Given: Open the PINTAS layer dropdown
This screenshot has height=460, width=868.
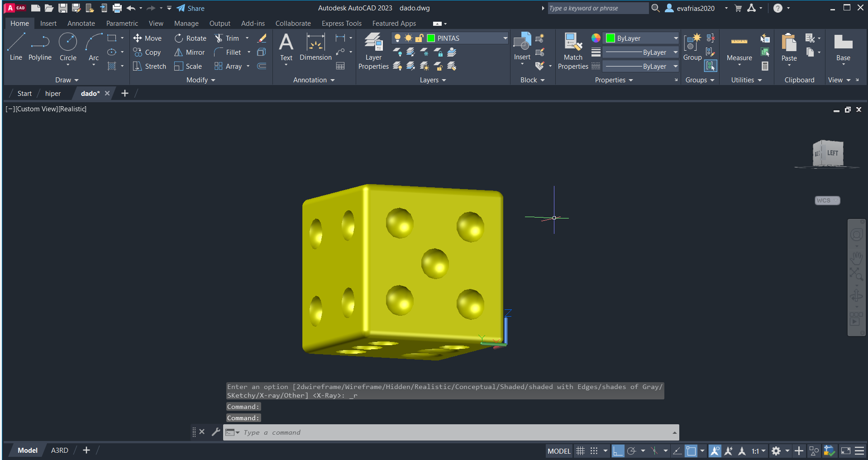Looking at the screenshot, I should click(505, 38).
